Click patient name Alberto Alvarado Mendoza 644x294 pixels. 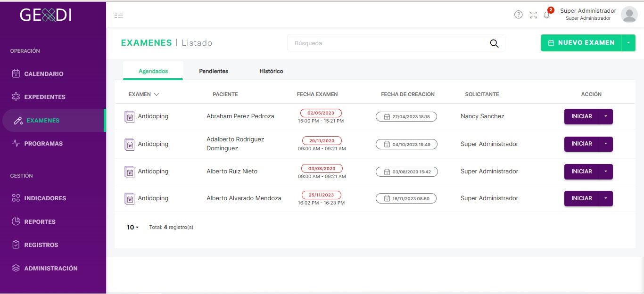click(x=244, y=198)
